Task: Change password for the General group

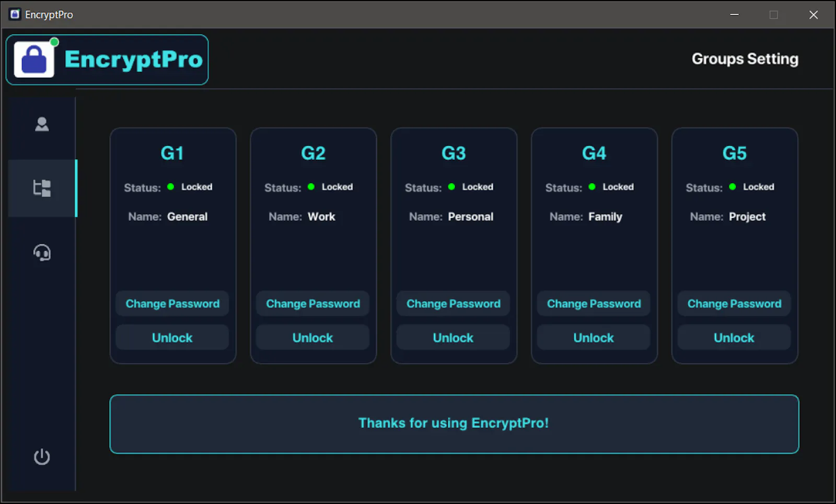Action: (x=172, y=303)
